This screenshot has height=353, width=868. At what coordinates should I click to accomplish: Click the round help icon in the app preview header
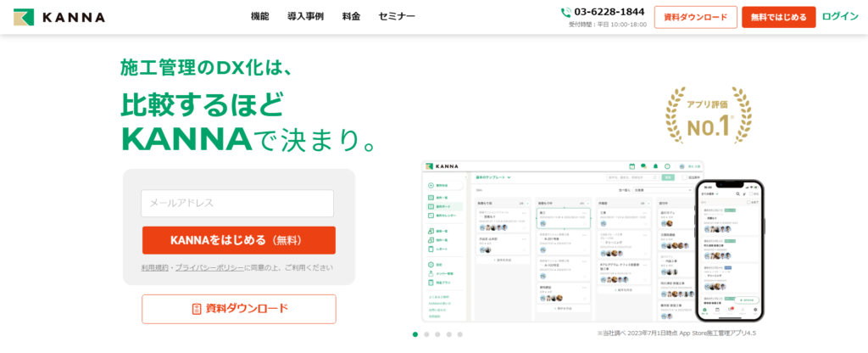[667, 166]
